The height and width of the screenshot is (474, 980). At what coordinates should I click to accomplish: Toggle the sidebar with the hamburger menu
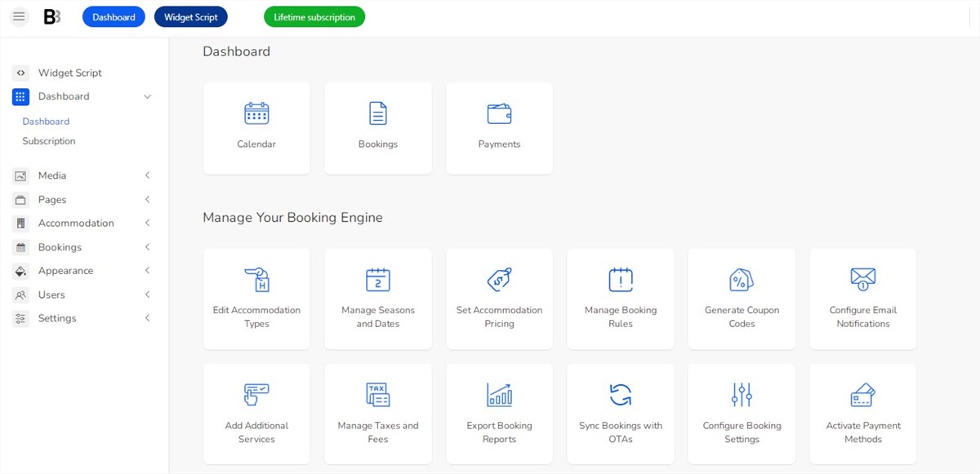[x=18, y=16]
